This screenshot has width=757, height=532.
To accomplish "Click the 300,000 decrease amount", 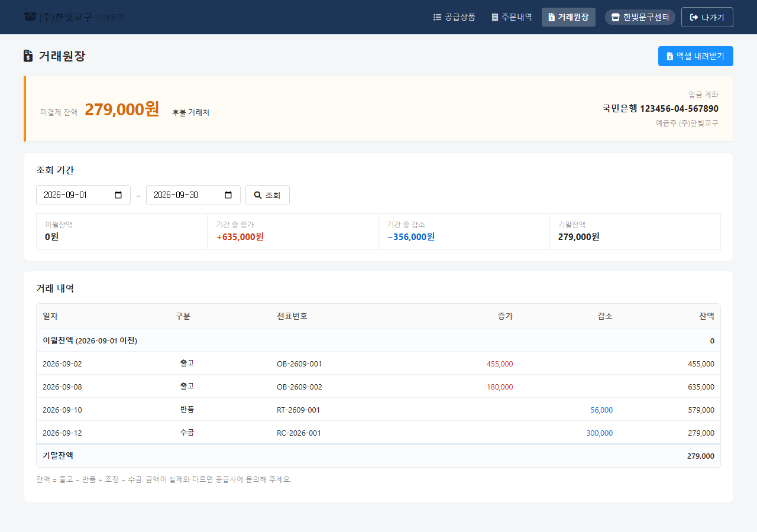I will [599, 433].
